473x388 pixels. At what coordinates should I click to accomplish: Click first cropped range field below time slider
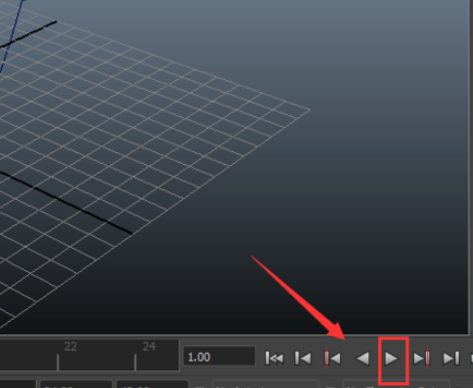point(76,384)
